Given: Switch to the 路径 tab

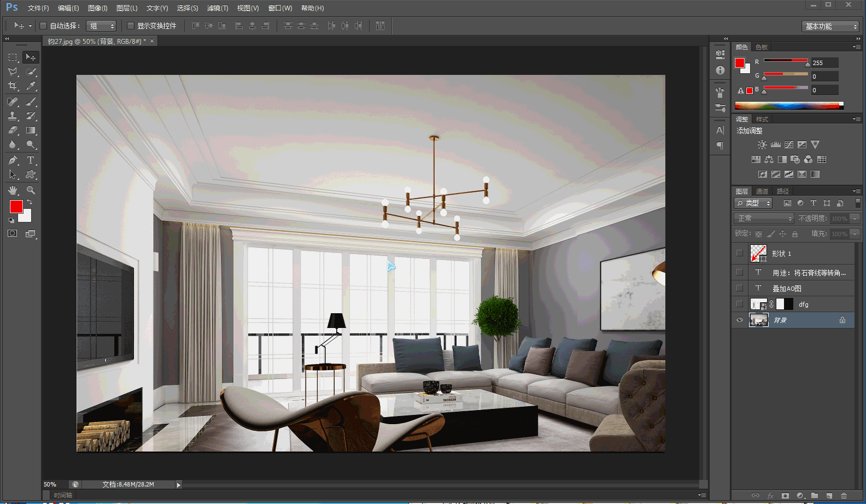Looking at the screenshot, I should [783, 191].
